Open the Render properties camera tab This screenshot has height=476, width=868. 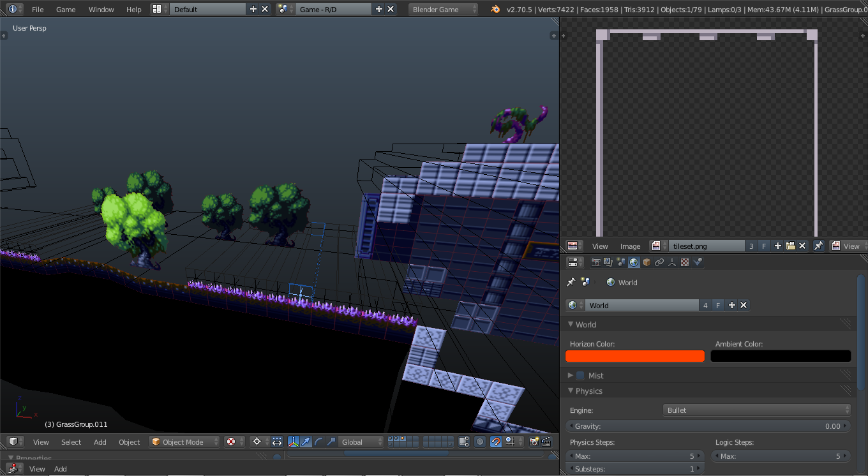pyautogui.click(x=595, y=262)
